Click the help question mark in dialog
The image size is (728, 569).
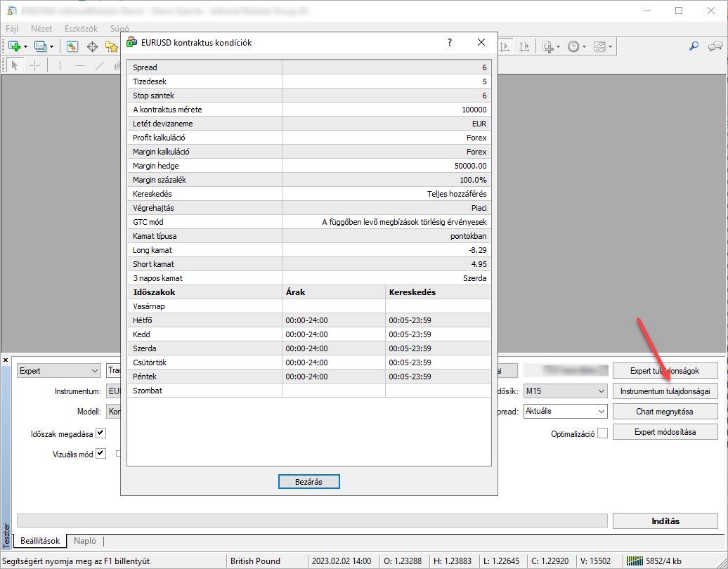click(450, 42)
